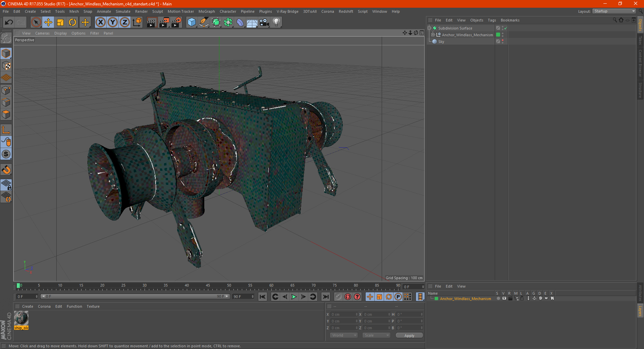Expand the Anchor_Windlass_Mechanism tree node
Screen dimensions: 644x349
[433, 35]
